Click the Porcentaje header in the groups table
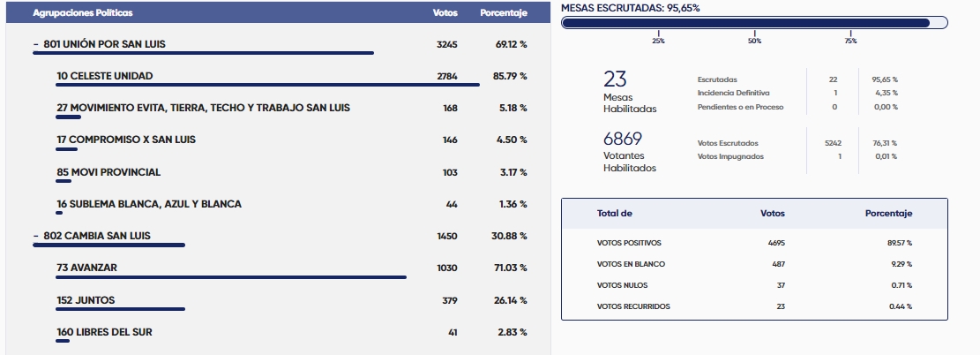Viewport: 980px width, 355px height. pyautogui.click(x=504, y=13)
